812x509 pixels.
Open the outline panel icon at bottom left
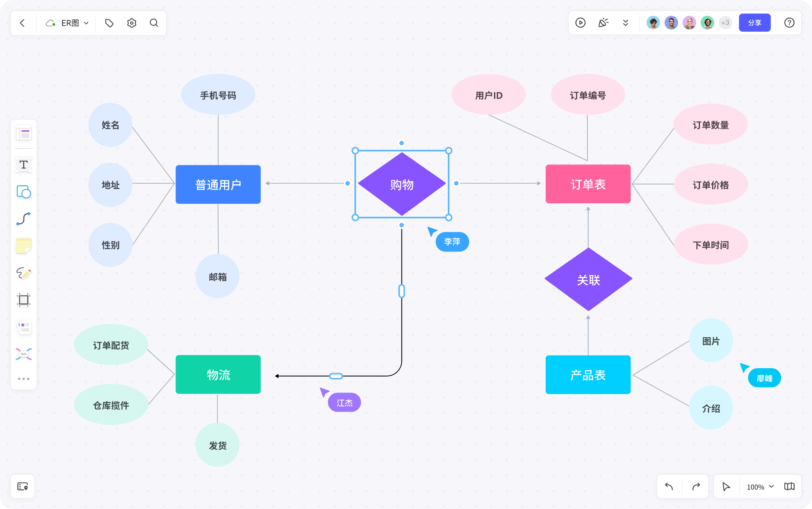click(23, 486)
